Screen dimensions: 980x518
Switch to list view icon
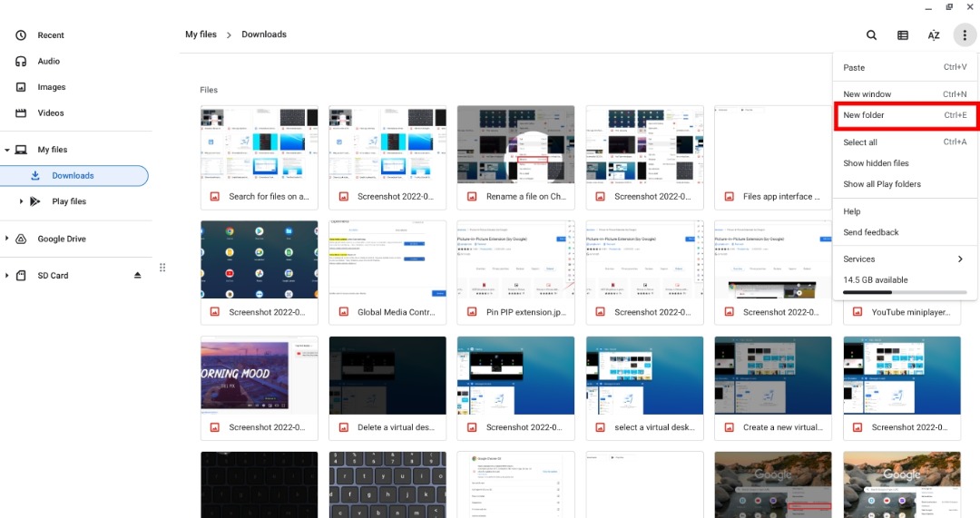point(903,35)
